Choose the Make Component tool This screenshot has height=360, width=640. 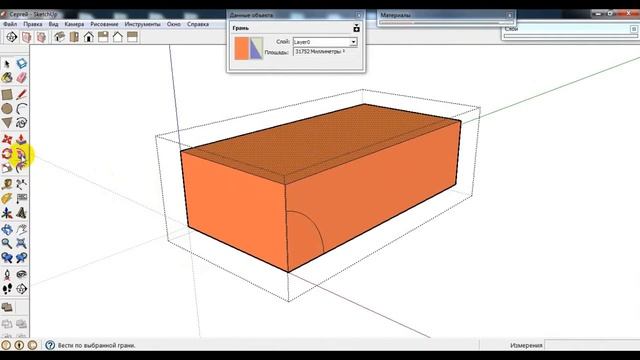(22, 63)
